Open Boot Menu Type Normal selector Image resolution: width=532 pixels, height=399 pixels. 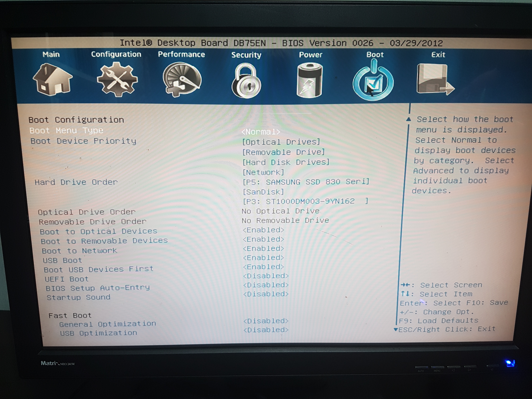(x=261, y=132)
